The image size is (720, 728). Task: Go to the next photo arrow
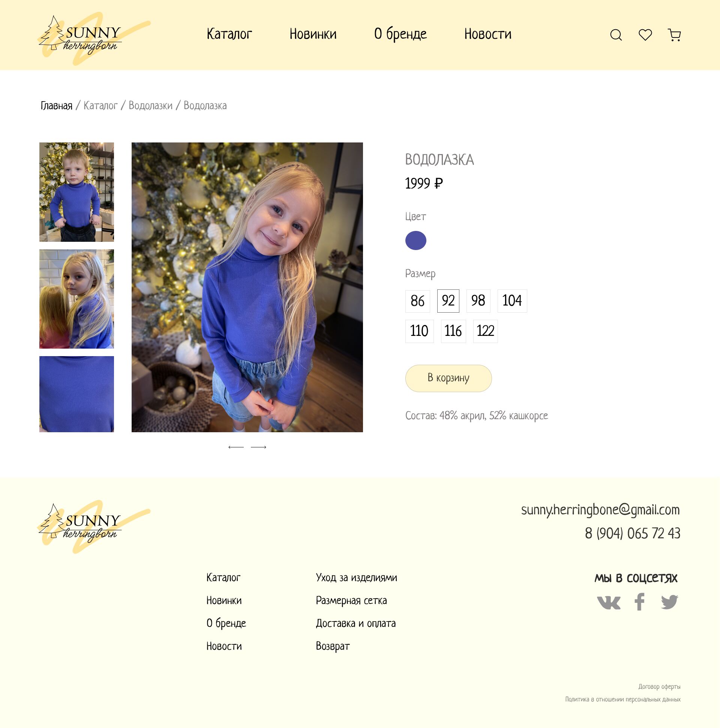259,447
